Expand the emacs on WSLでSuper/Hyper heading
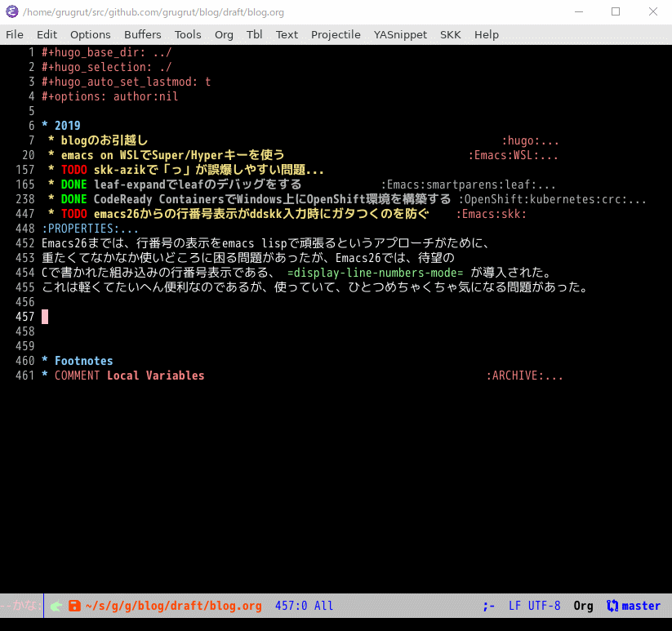 (x=172, y=154)
